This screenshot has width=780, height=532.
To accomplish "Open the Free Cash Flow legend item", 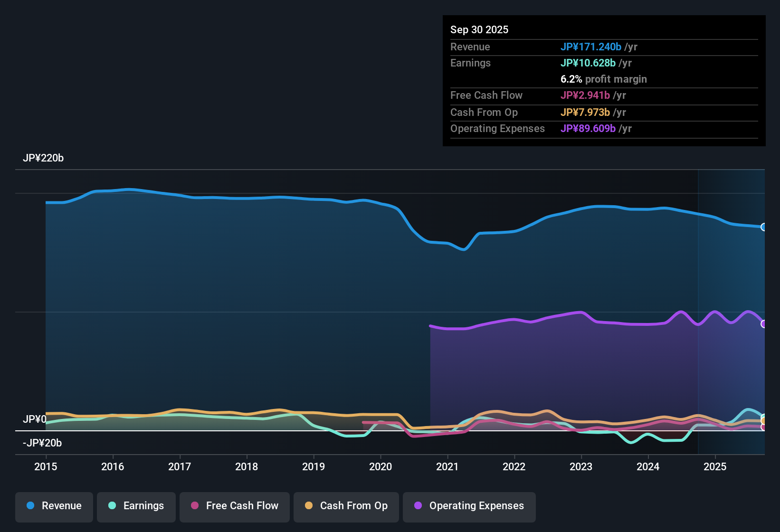I will pyautogui.click(x=234, y=506).
